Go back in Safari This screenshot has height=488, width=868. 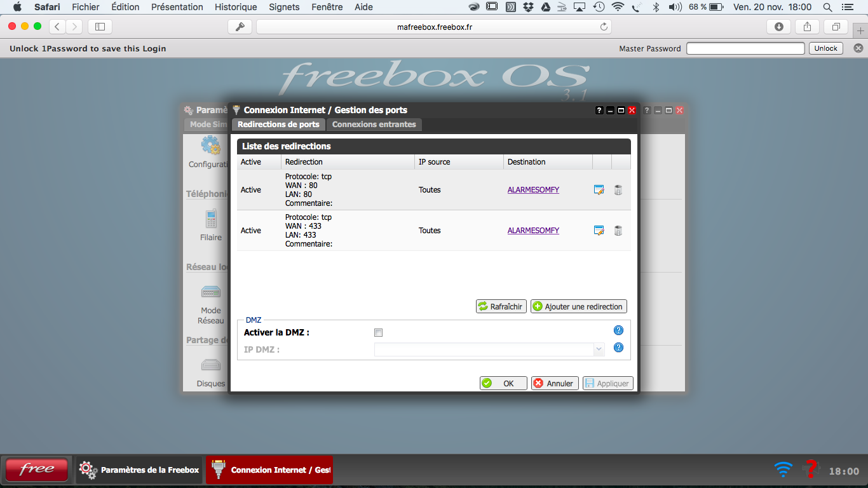click(57, 27)
